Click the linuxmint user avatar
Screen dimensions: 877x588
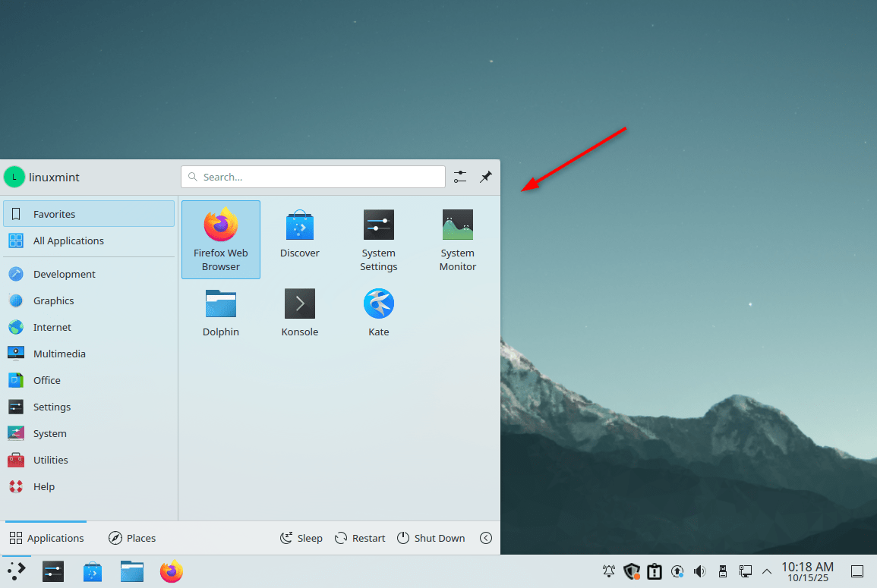pos(14,177)
